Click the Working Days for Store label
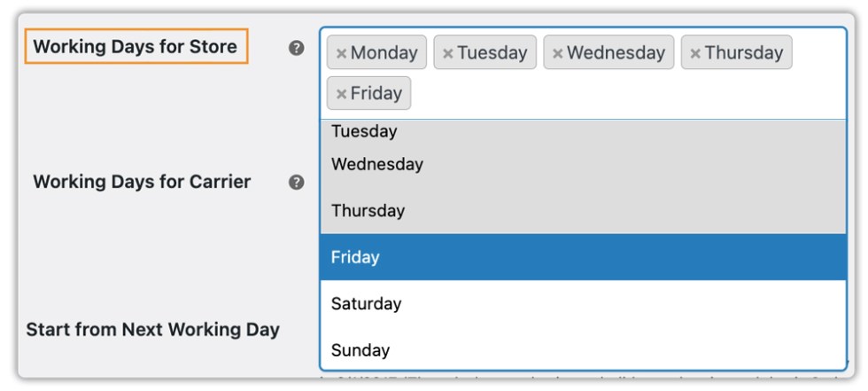Viewport: 868px width, 391px height. [136, 47]
